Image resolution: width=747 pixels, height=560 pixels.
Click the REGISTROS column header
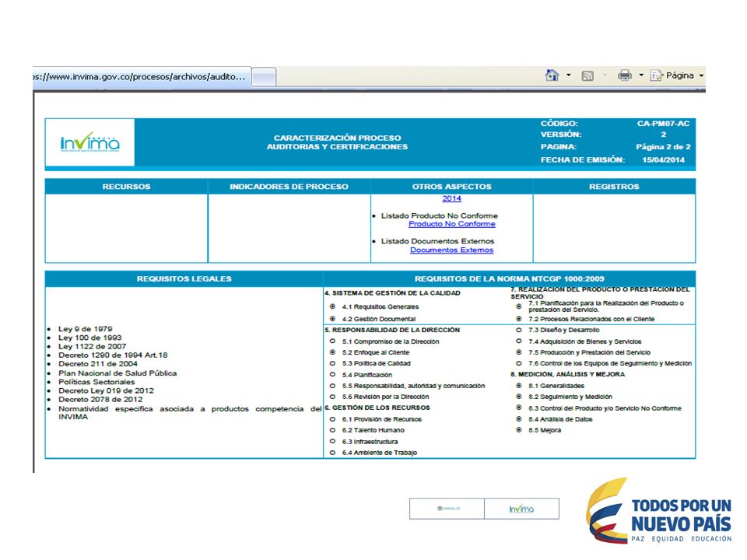tap(614, 187)
